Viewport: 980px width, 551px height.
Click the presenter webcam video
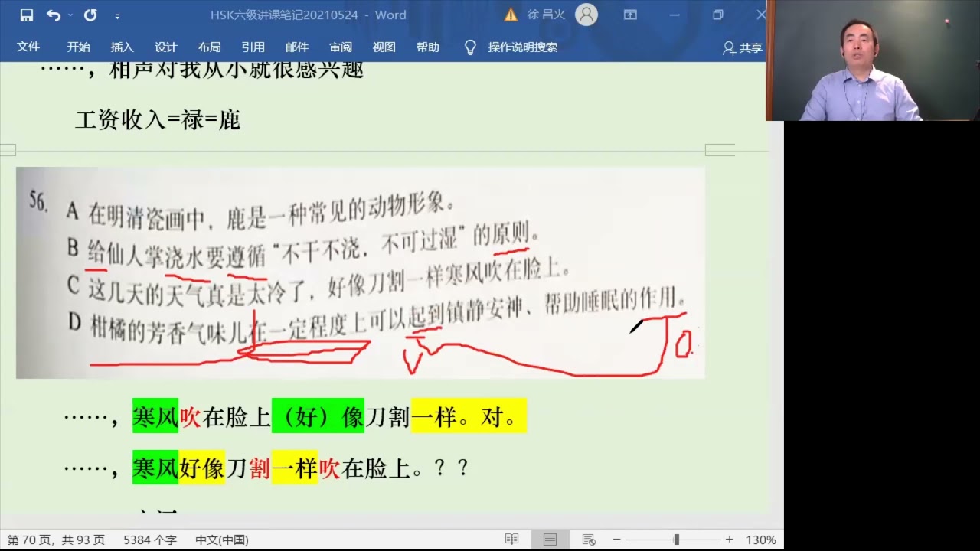(x=873, y=60)
